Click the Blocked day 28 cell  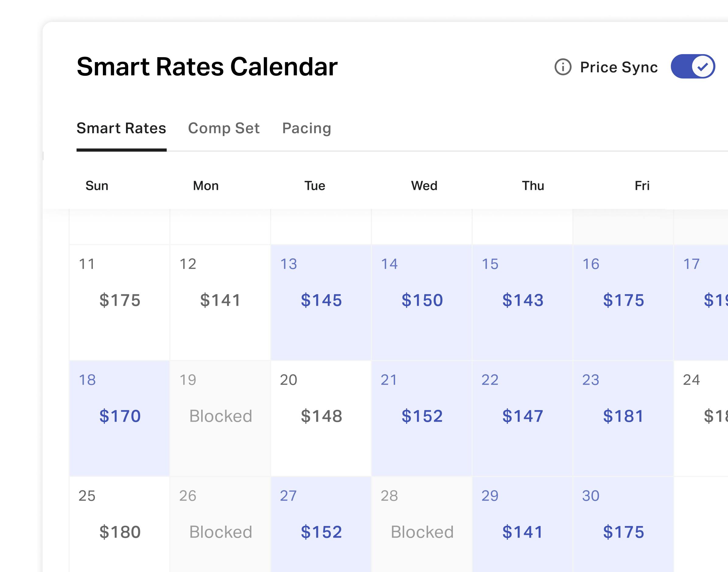[422, 525]
